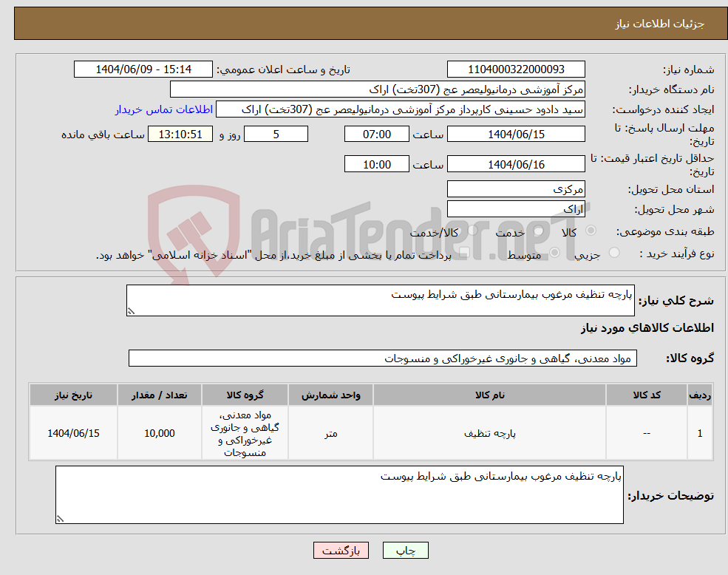Click the hour field showing 07:00
This screenshot has height=575, width=728.
tap(377, 134)
